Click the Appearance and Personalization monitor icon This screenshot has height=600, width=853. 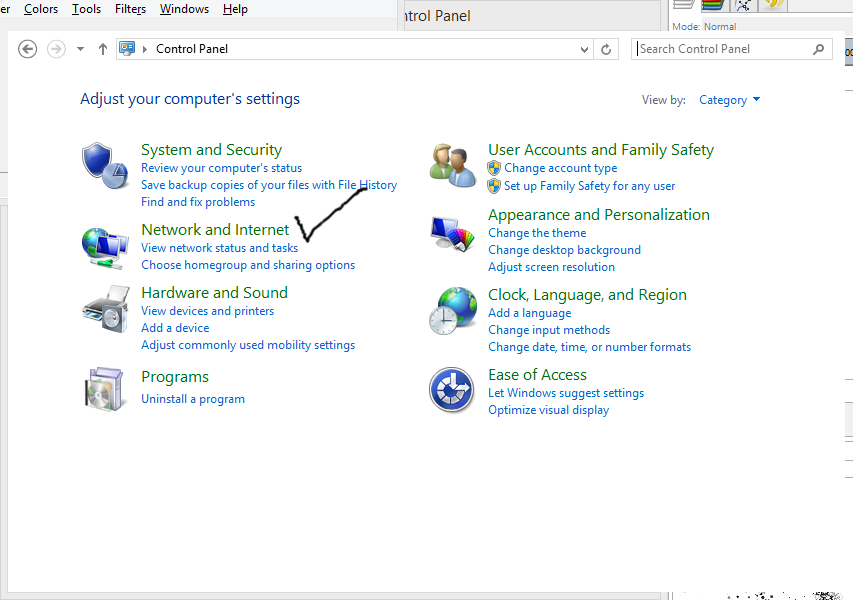453,233
